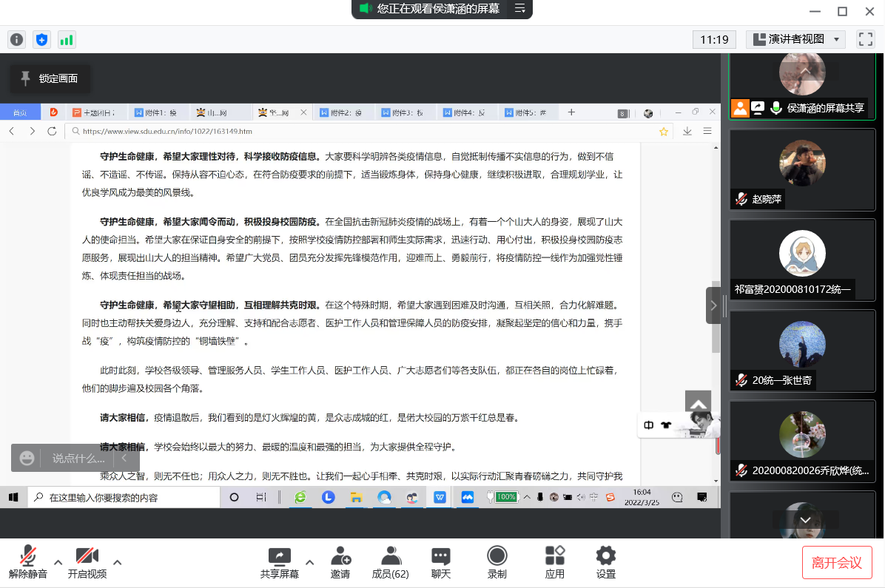Viewport: 885px width, 588px height.
Task: Open the meeting info icon
Action: (16, 40)
